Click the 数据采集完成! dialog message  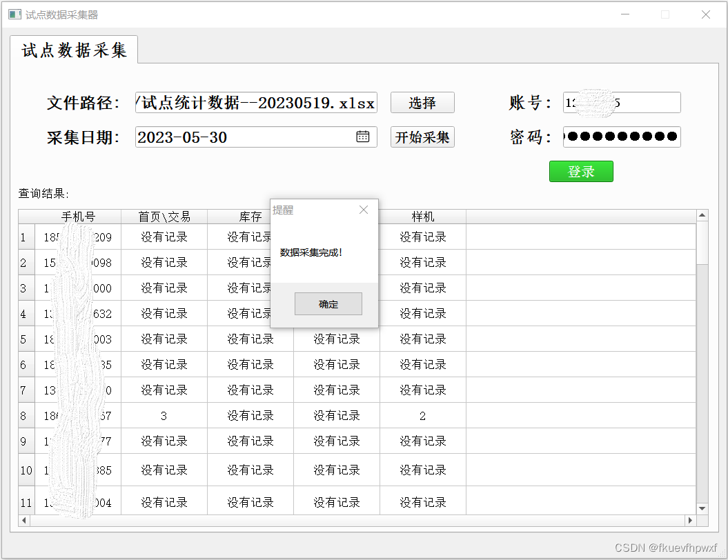coord(311,252)
